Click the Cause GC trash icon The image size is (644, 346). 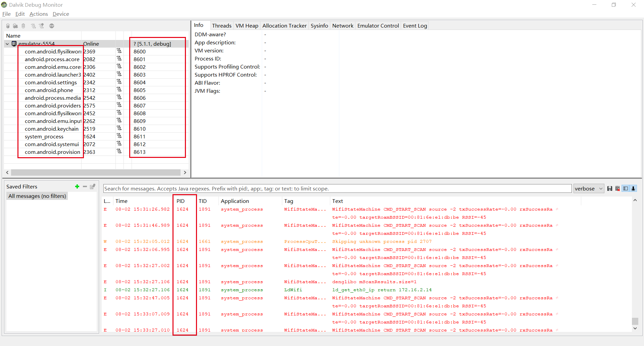[x=23, y=26]
